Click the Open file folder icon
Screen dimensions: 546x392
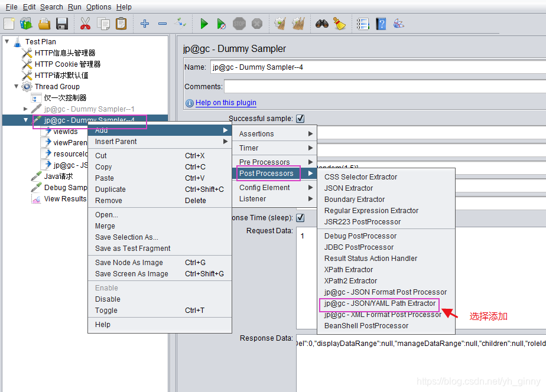[44, 24]
